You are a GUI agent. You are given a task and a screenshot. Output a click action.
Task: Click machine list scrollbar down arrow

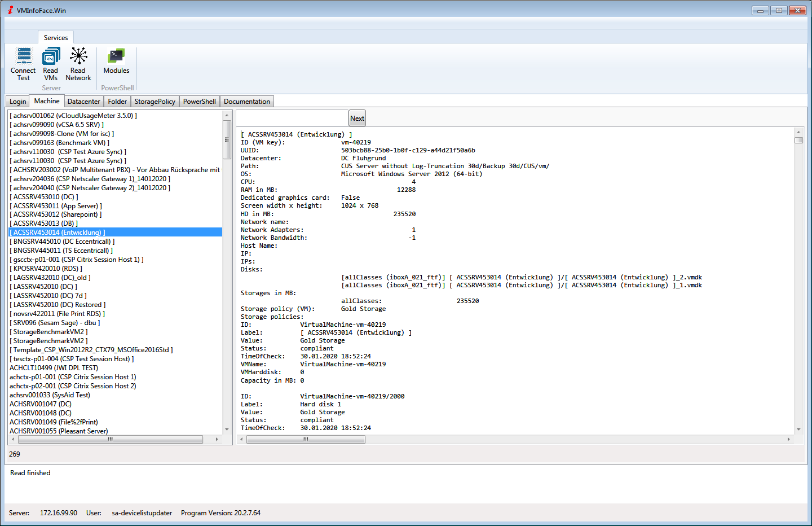pyautogui.click(x=227, y=430)
